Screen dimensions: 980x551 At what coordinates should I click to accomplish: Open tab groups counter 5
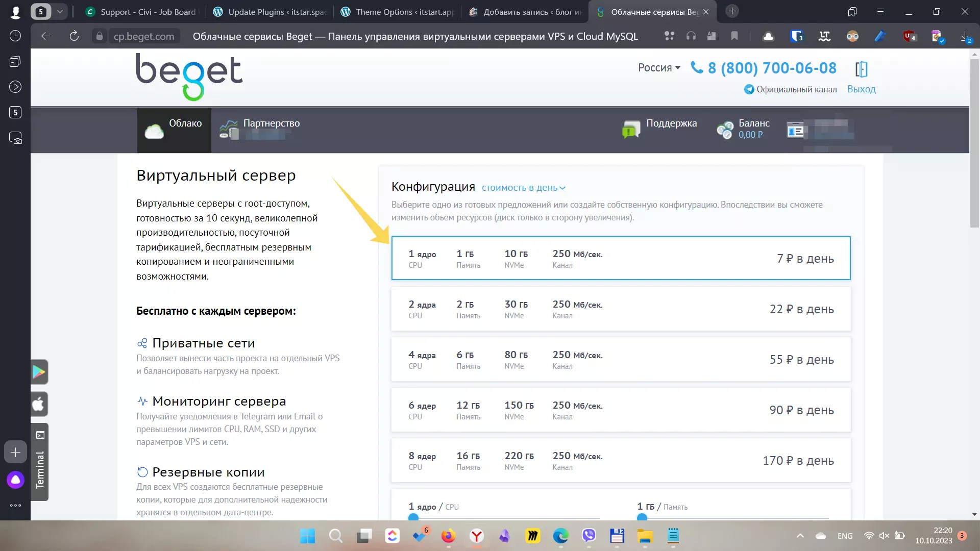click(x=41, y=11)
